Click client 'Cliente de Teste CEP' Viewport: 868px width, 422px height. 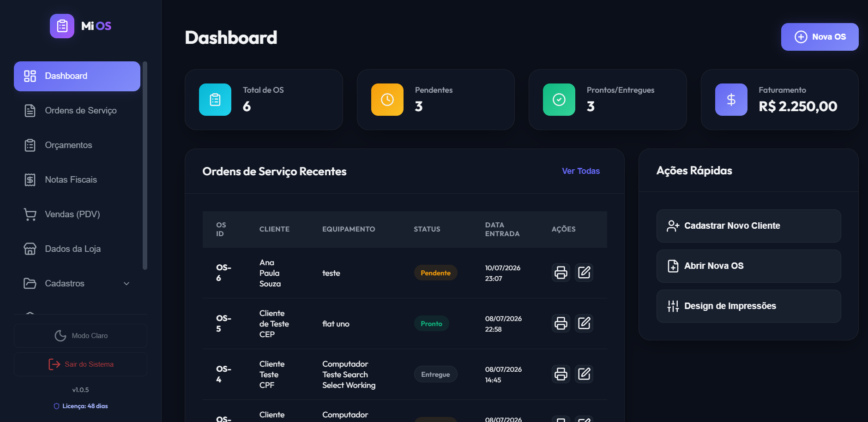274,324
